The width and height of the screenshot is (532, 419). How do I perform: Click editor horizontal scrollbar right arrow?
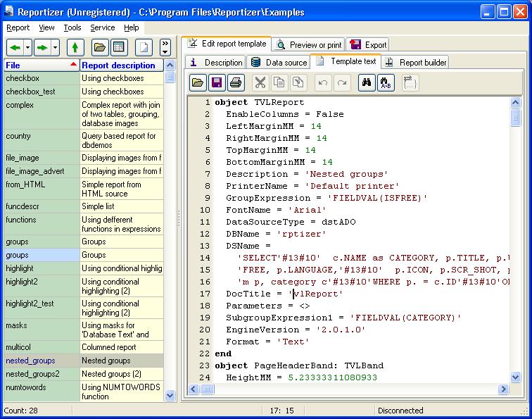coord(504,389)
